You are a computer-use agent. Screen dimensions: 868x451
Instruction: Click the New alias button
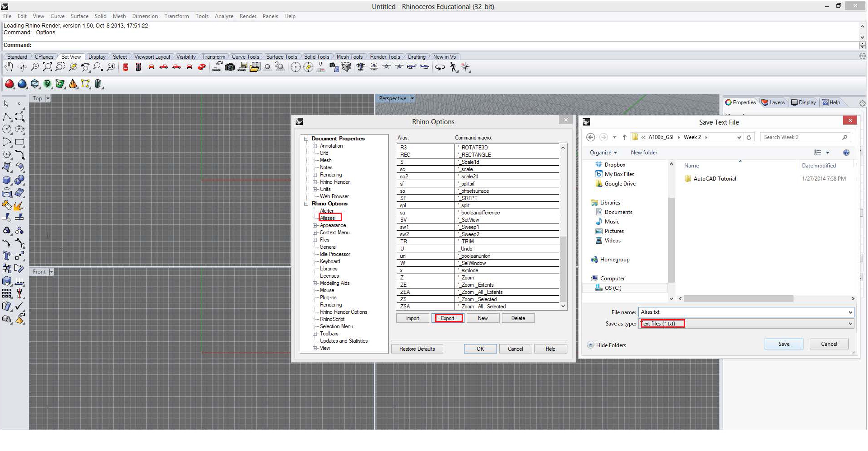[x=483, y=318]
